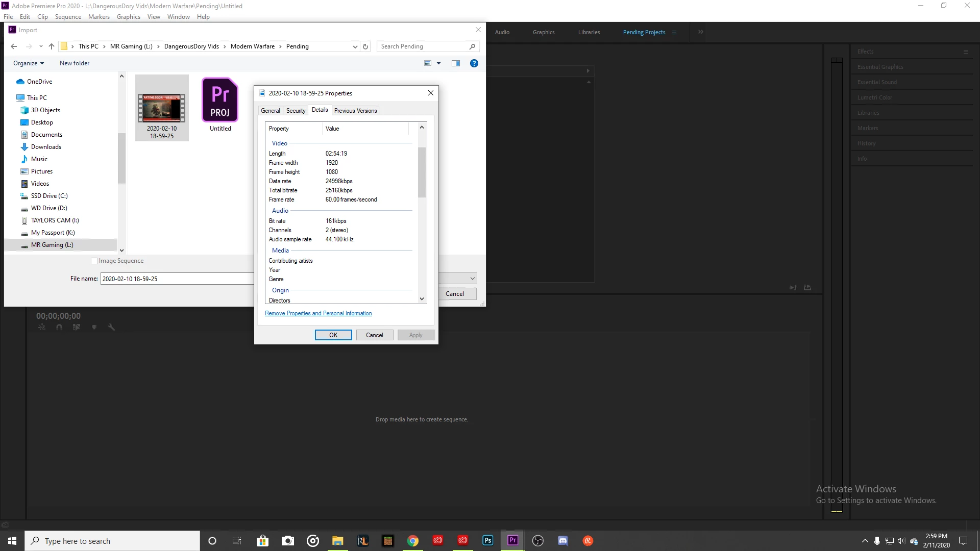Switch to the General tab in Properties
The width and height of the screenshot is (980, 551).
click(x=270, y=111)
